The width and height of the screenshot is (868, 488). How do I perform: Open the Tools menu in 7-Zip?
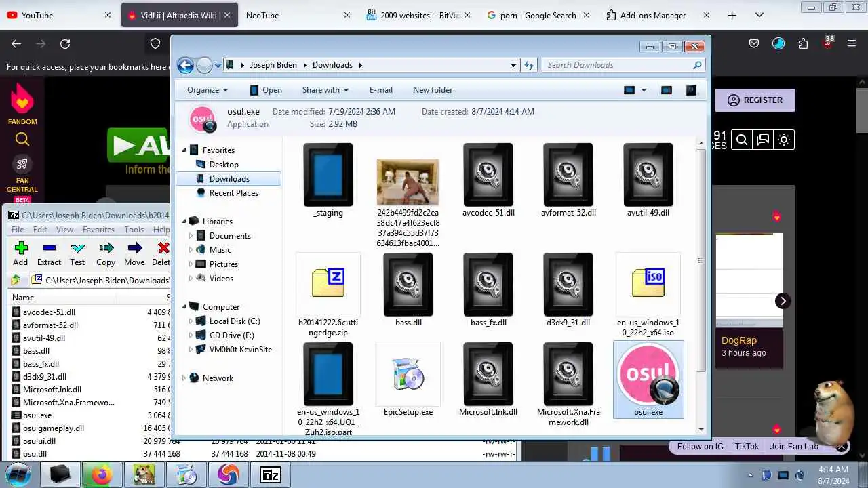tap(134, 230)
